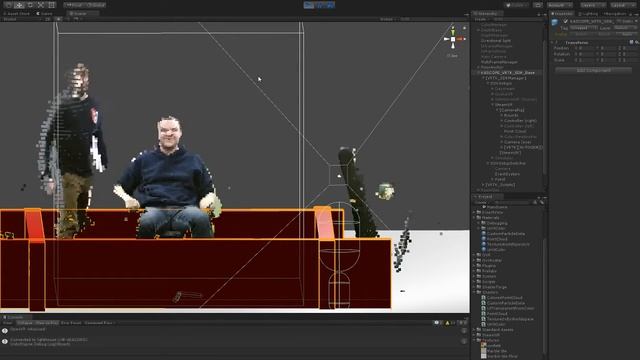Open the Shaded draw mode dropdown
The image size is (640, 360).
22,19
